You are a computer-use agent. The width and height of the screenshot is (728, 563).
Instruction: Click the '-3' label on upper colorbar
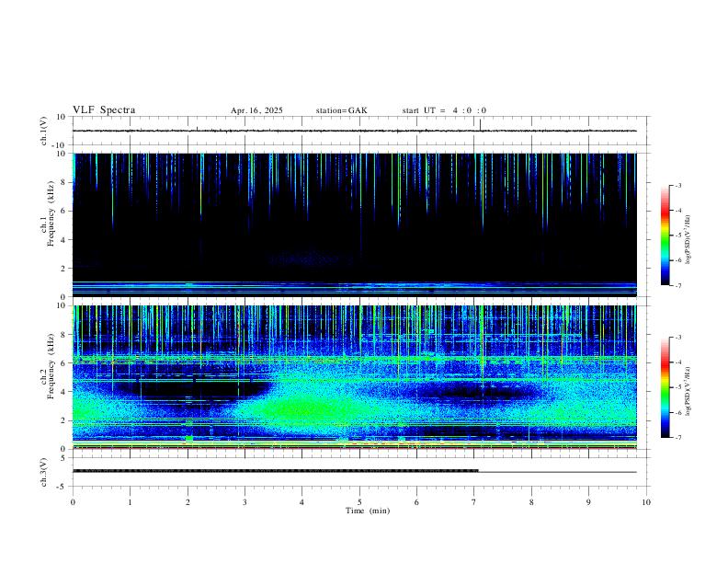click(x=677, y=185)
